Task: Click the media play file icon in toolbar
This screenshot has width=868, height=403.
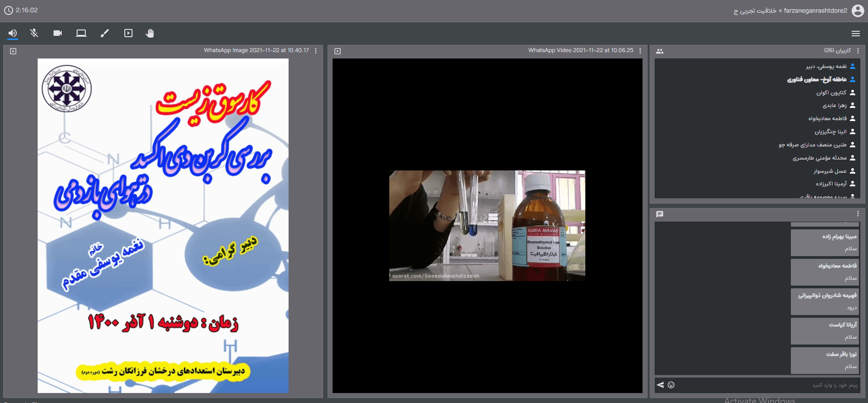Action: [x=128, y=33]
